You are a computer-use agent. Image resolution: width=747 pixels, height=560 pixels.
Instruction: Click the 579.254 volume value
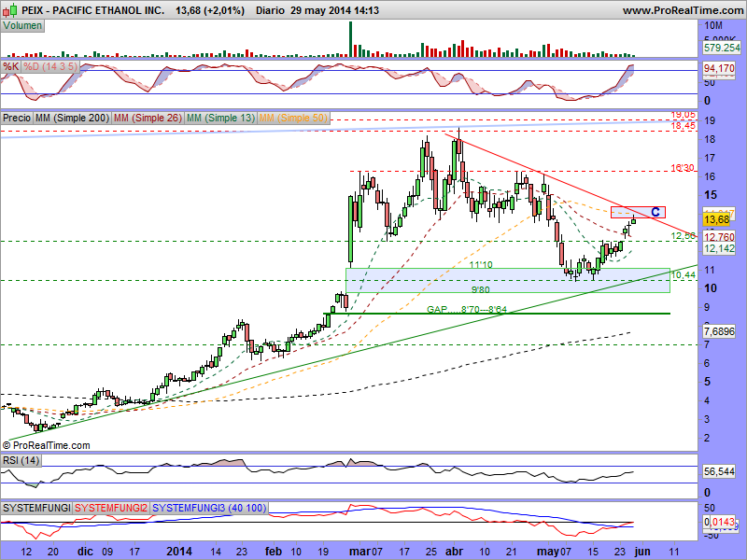[x=722, y=48]
